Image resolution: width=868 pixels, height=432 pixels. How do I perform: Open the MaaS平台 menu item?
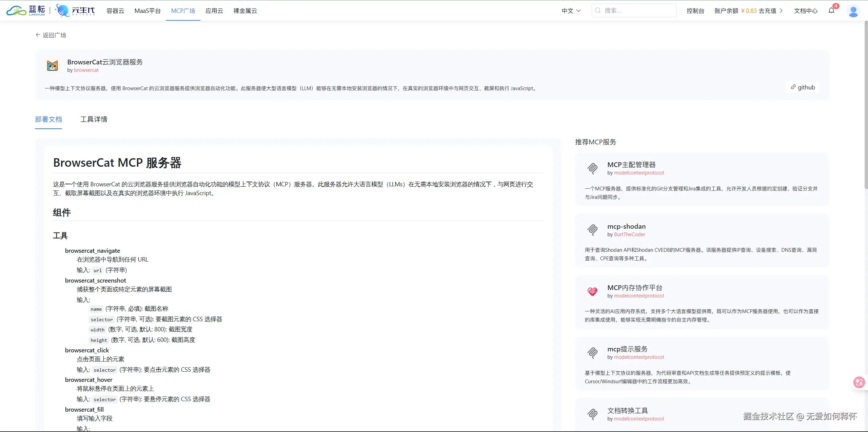click(147, 11)
